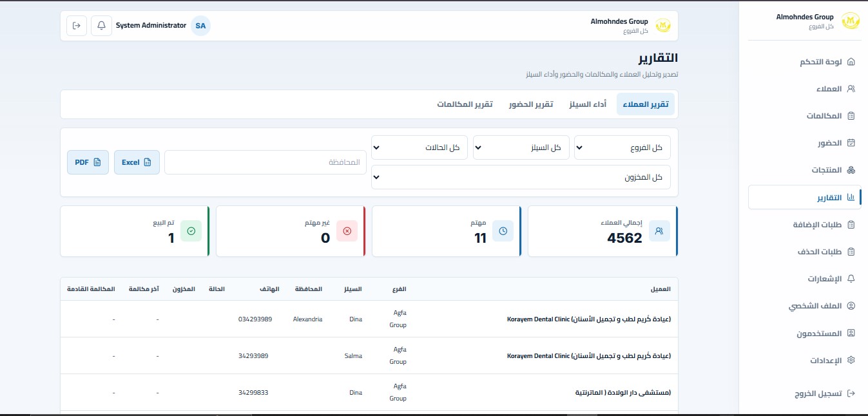Switch to تقرير المكالمات tab
Image resolution: width=868 pixels, height=416 pixels.
point(465,104)
